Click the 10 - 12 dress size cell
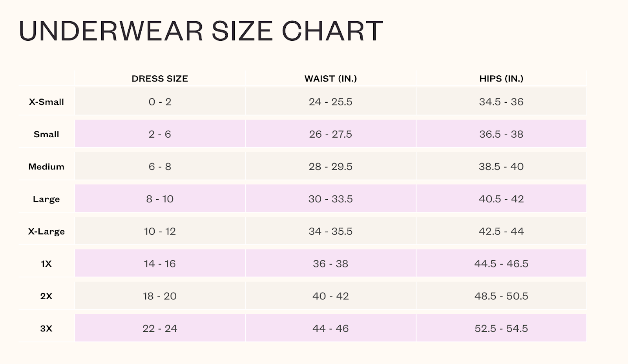 (x=160, y=231)
